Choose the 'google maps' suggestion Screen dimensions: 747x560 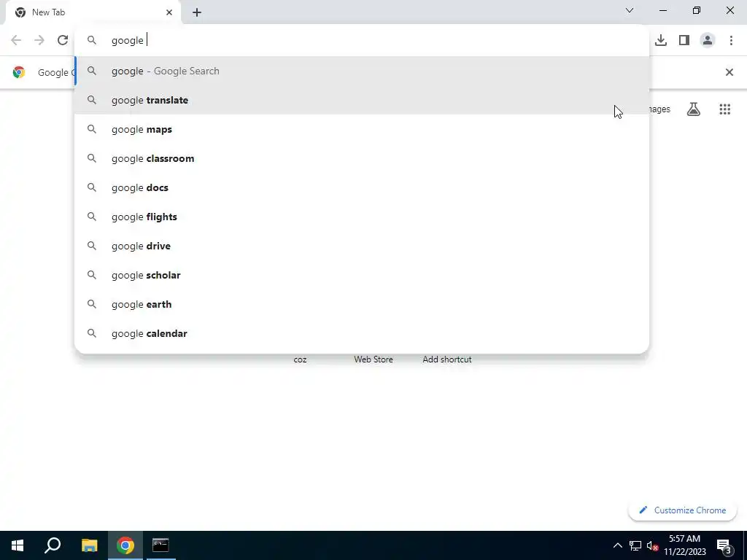pos(362,130)
